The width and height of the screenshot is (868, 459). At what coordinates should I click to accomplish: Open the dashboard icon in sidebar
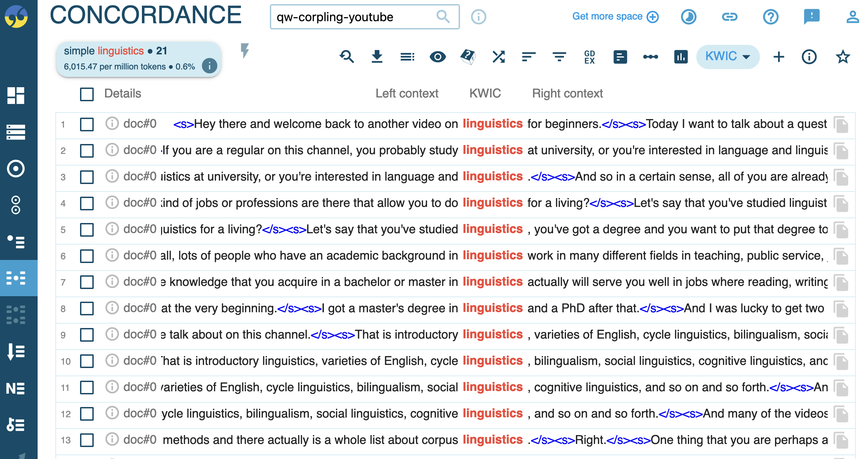tap(16, 95)
